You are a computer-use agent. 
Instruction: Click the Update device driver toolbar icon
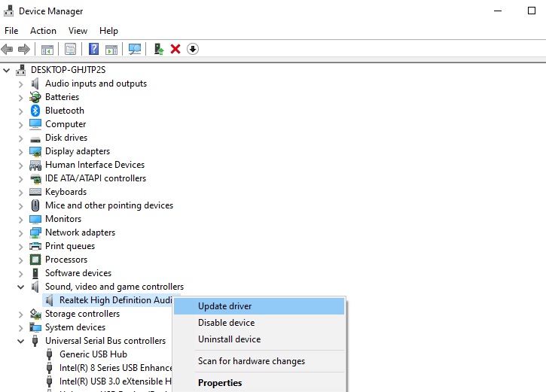159,49
